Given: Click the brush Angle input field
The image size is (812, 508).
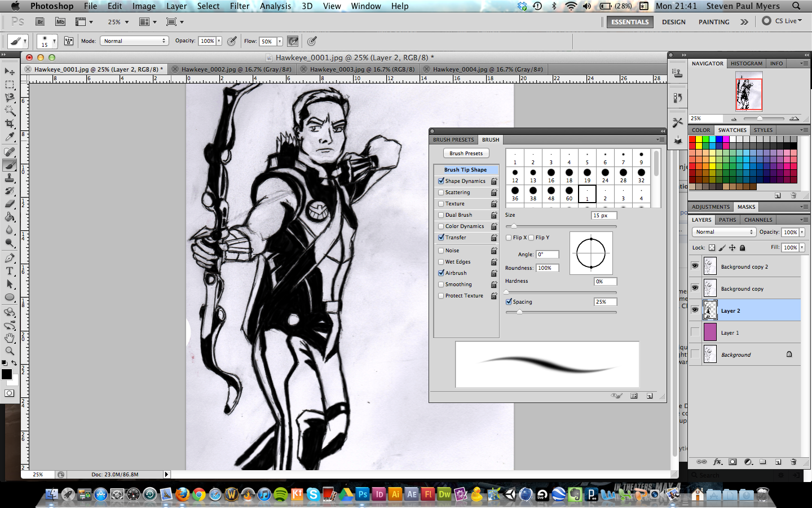Looking at the screenshot, I should pyautogui.click(x=547, y=255).
